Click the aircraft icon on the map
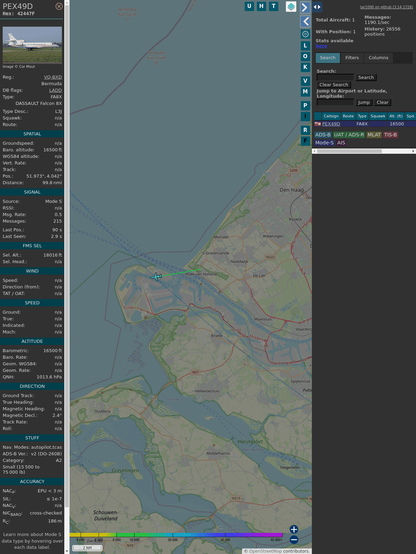The image size is (416, 554). coord(156,277)
